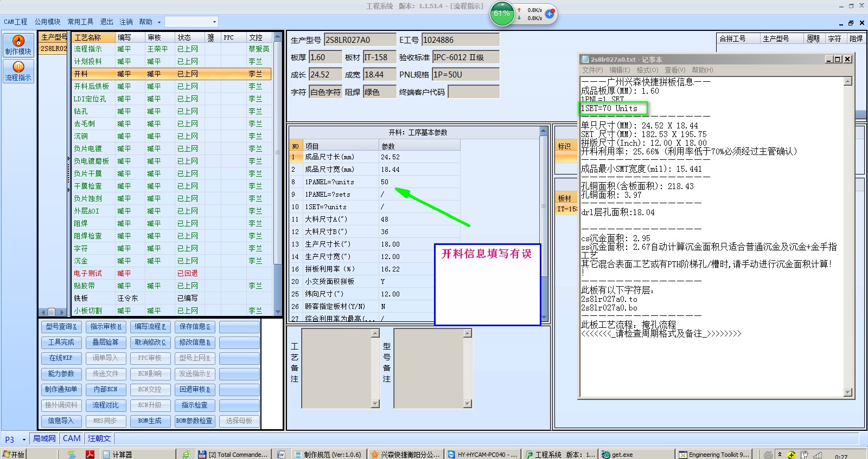This screenshot has width=868, height=459.
Task: Open the 格式(O) menu in Notepad
Action: pos(647,70)
